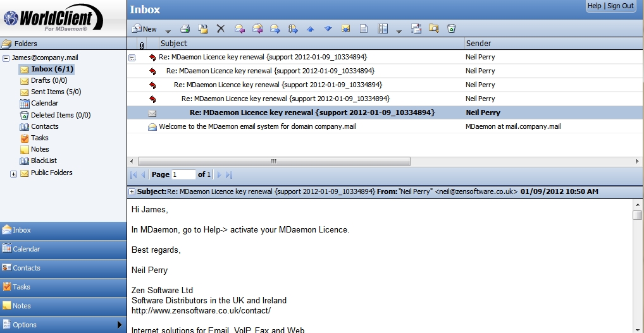Expand the Public Folders tree node
The height and width of the screenshot is (333, 644).
click(x=14, y=174)
